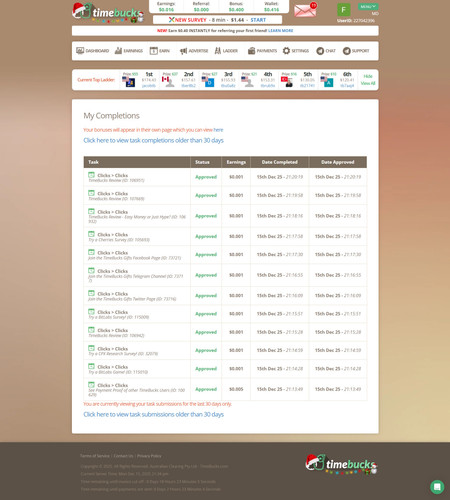This screenshot has height=500, width=450.
Task: Click the Bonus balance $0.400
Action: [236, 10]
